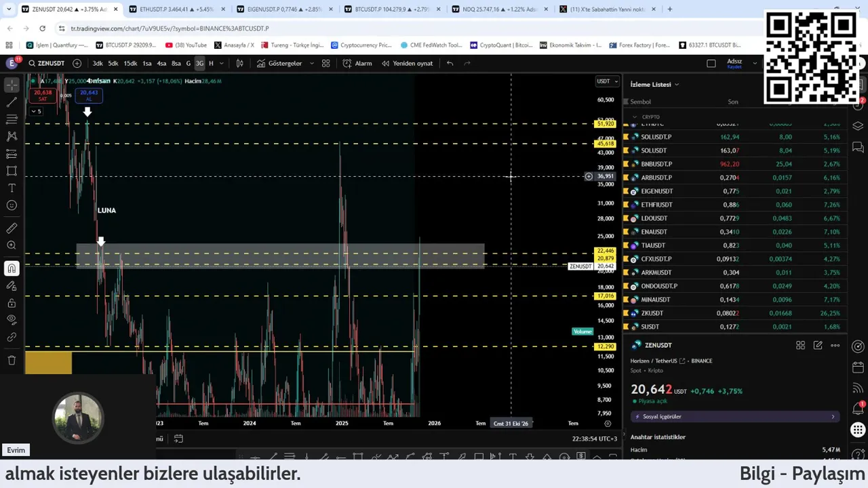
Task: Reload the TradingView page
Action: tap(42, 28)
